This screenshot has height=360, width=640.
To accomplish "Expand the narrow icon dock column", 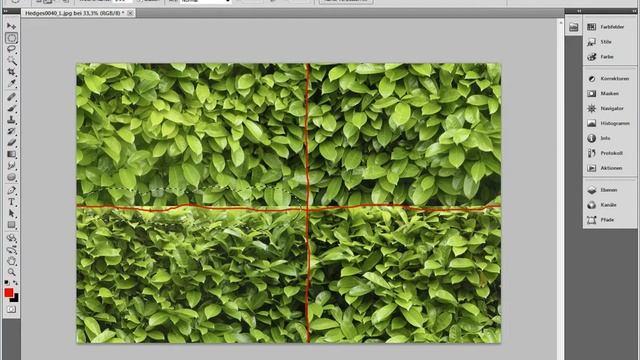I will [579, 11].
